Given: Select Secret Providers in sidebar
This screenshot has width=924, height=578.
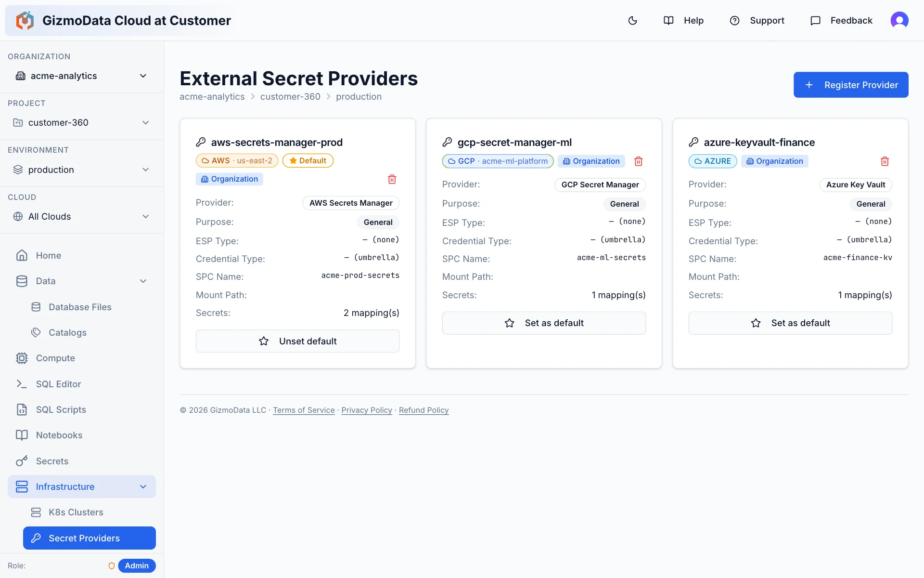Looking at the screenshot, I should [90, 538].
